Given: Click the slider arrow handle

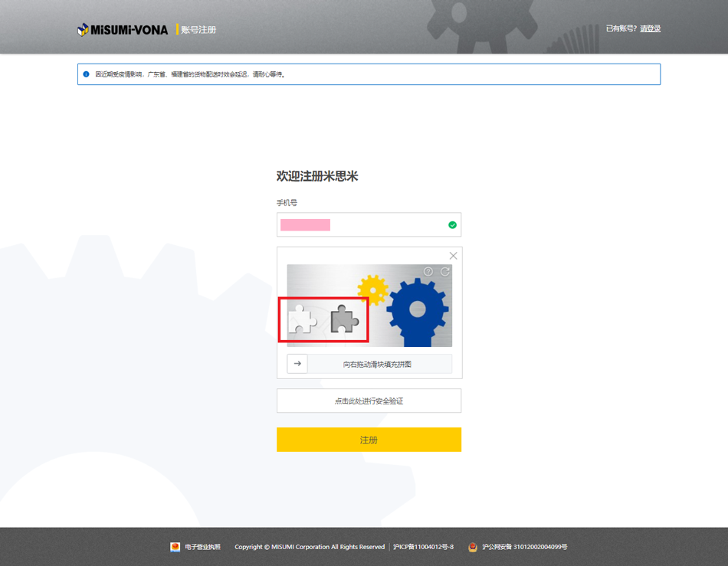Looking at the screenshot, I should pyautogui.click(x=297, y=364).
